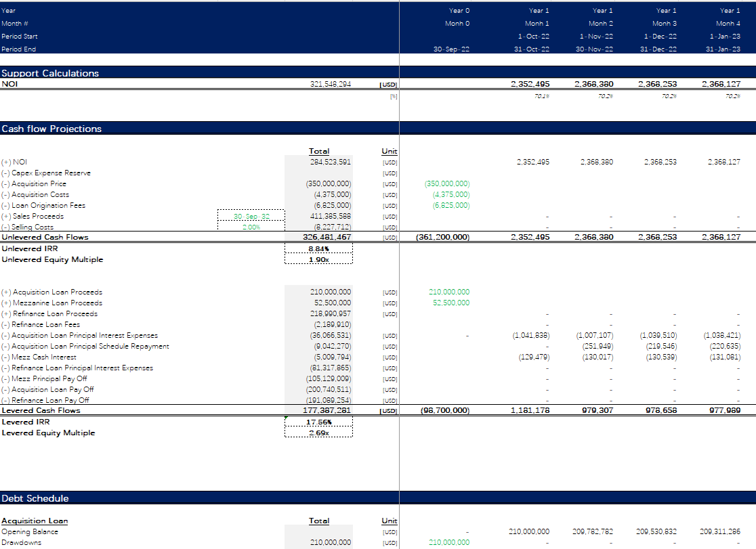
Task: Click the Mezzanine Loan Proceeds Month 0 value
Action: click(450, 303)
